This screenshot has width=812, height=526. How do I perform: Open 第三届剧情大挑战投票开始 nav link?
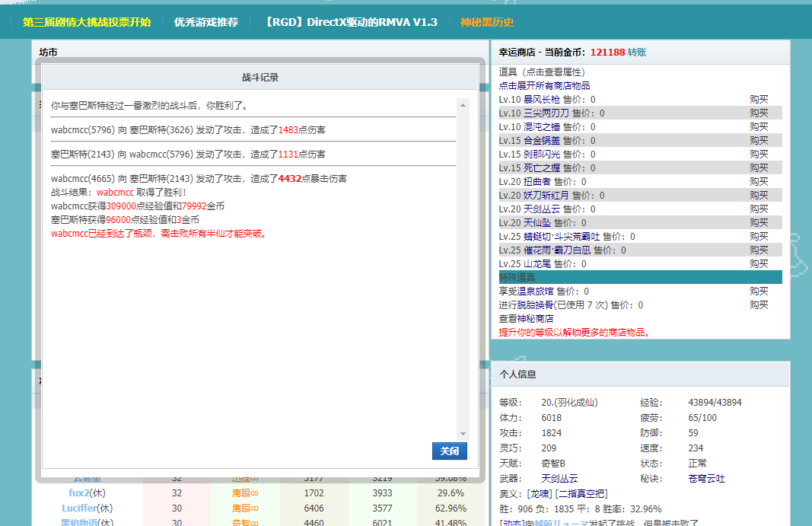[87, 22]
